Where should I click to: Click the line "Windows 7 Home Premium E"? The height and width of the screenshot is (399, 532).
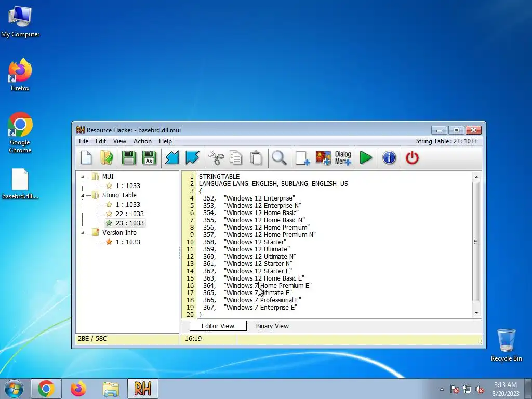tap(268, 286)
